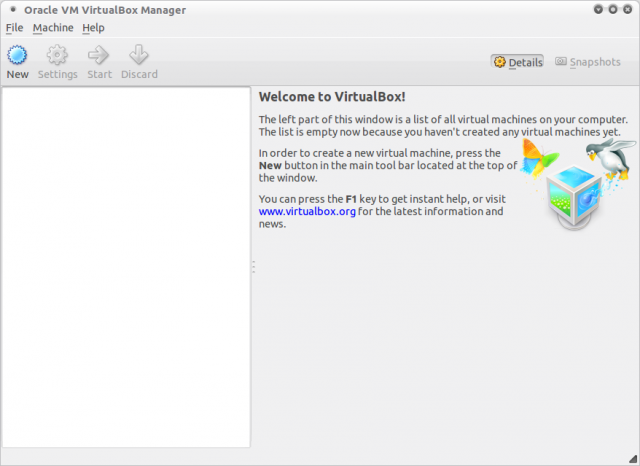The image size is (640, 466).
Task: Click the New virtual machine toolbar icon
Action: pyautogui.click(x=17, y=55)
